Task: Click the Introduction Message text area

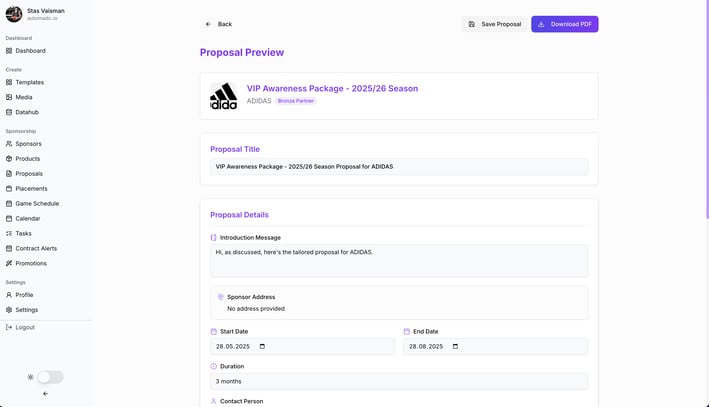Action: 399,261
